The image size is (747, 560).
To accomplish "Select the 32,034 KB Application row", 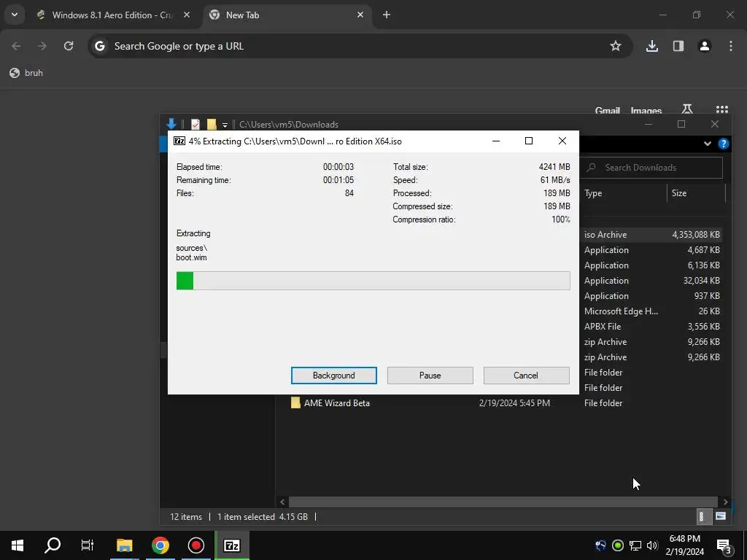I will 651,281.
